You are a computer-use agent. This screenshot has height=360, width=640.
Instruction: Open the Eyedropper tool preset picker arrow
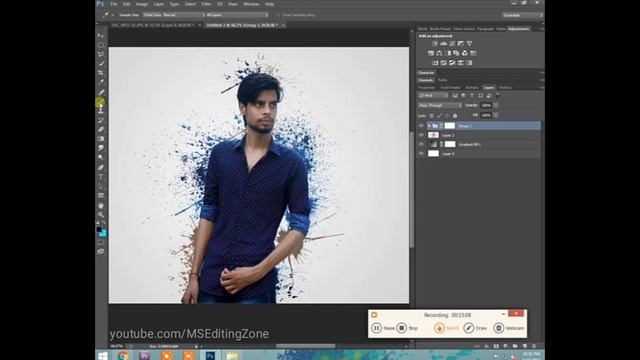(x=113, y=15)
